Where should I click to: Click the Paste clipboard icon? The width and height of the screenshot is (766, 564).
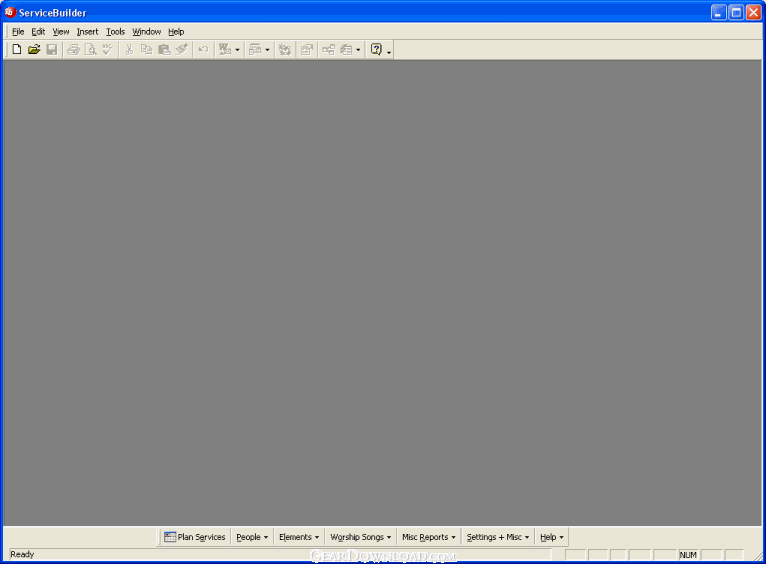pos(164,49)
